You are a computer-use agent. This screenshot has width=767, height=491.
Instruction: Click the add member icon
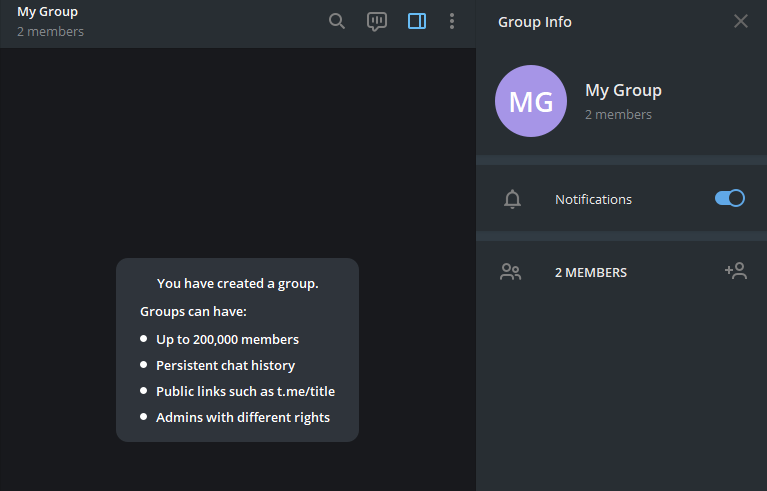pyautogui.click(x=736, y=271)
